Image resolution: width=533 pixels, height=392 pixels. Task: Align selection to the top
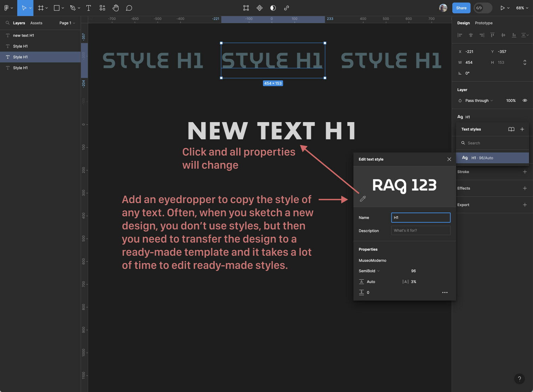pos(492,35)
